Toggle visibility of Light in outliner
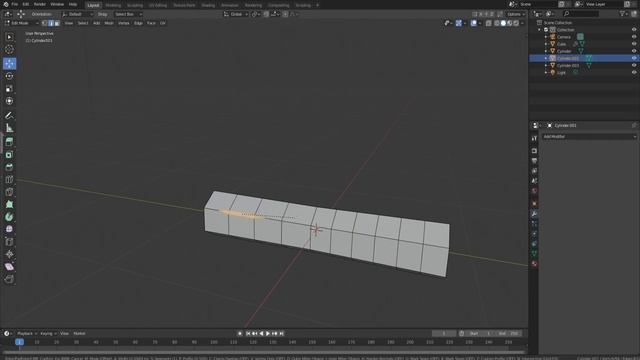Viewport: 640px width, 360px height. click(634, 72)
